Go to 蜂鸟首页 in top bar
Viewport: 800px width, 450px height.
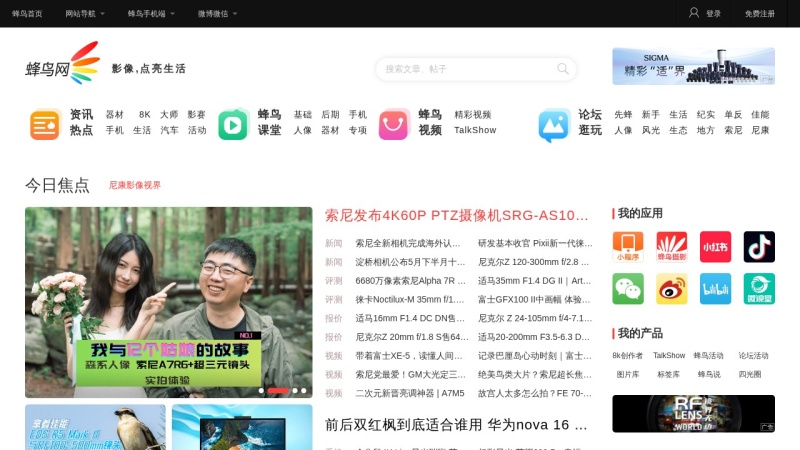27,14
